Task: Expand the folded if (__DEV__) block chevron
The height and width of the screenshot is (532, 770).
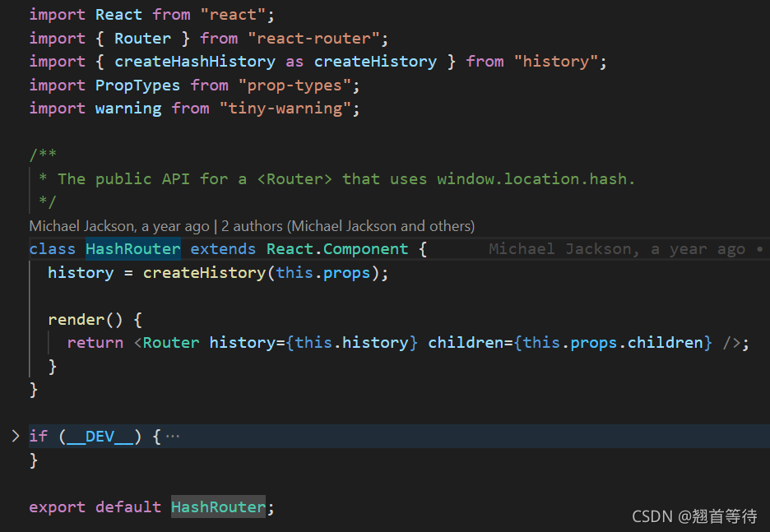Action: pyautogui.click(x=16, y=436)
